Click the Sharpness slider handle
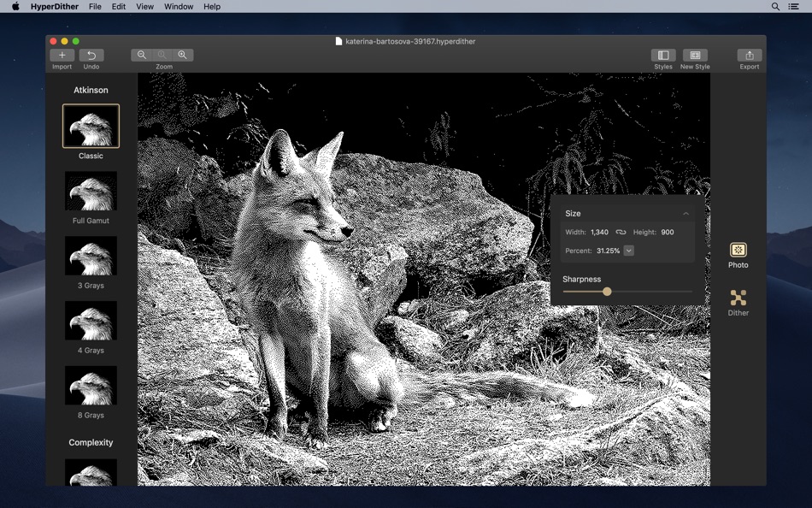Image resolution: width=812 pixels, height=508 pixels. tap(607, 292)
